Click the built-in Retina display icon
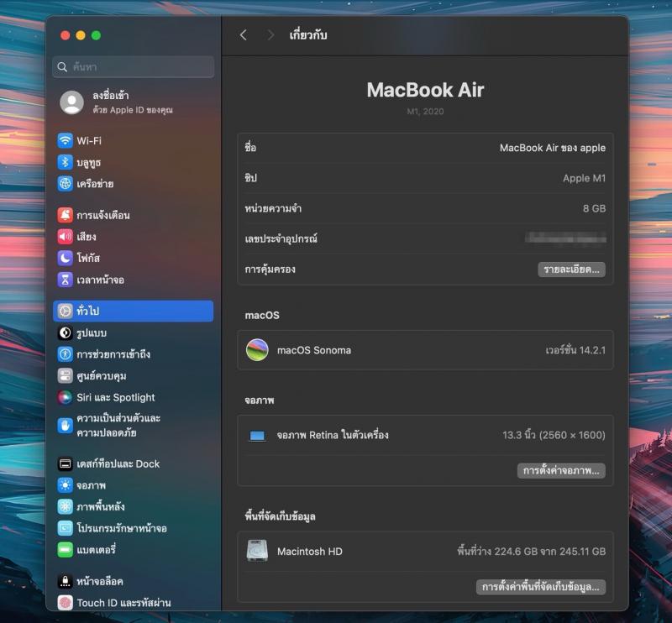Viewport: 672px width, 623px height. (x=257, y=436)
